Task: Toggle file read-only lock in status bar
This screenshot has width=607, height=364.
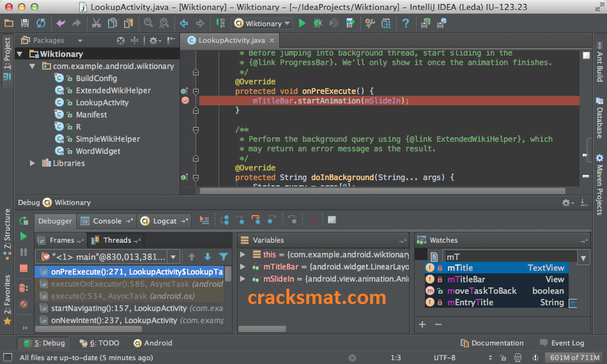Action: click(x=503, y=358)
